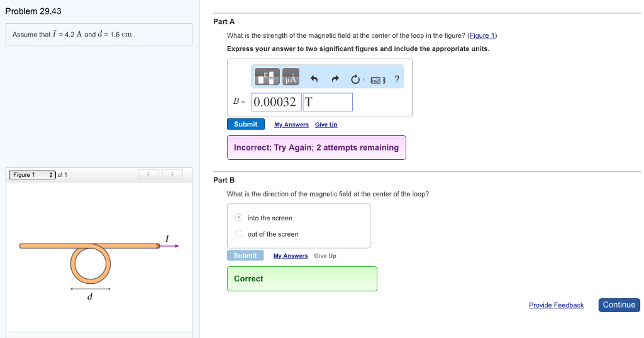Viewport: 644px width, 338px height.
Task: Click 'Express your answer to two significant figures' text
Action: click(x=358, y=48)
